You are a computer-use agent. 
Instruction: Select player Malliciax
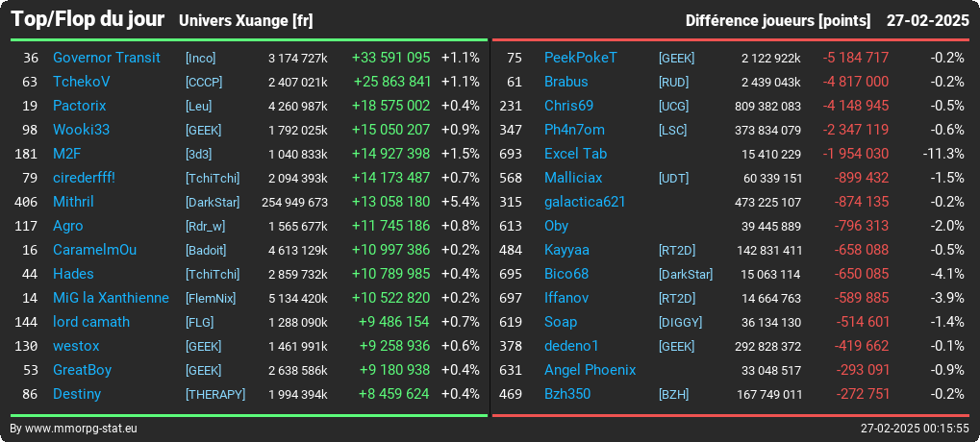(573, 178)
